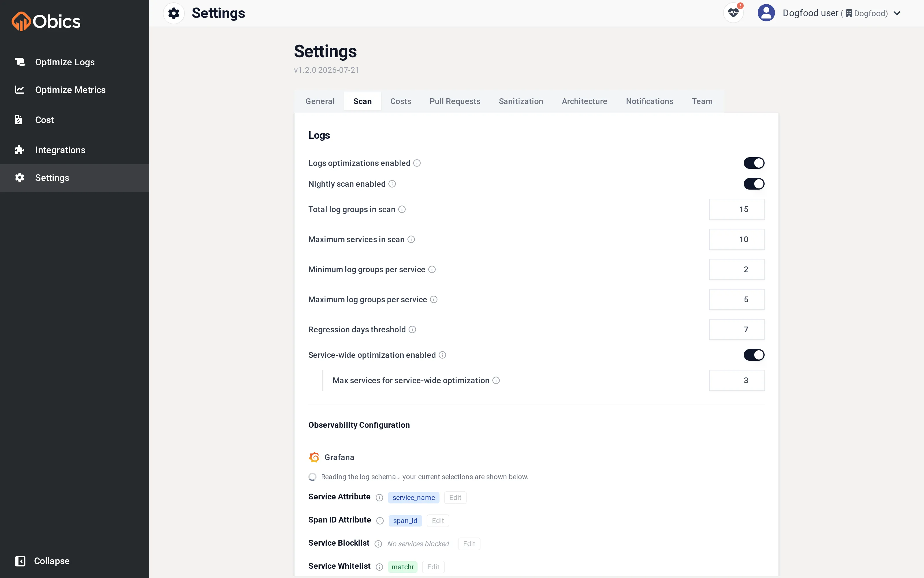924x578 pixels.
Task: Switch to the Team tab
Action: 702,101
